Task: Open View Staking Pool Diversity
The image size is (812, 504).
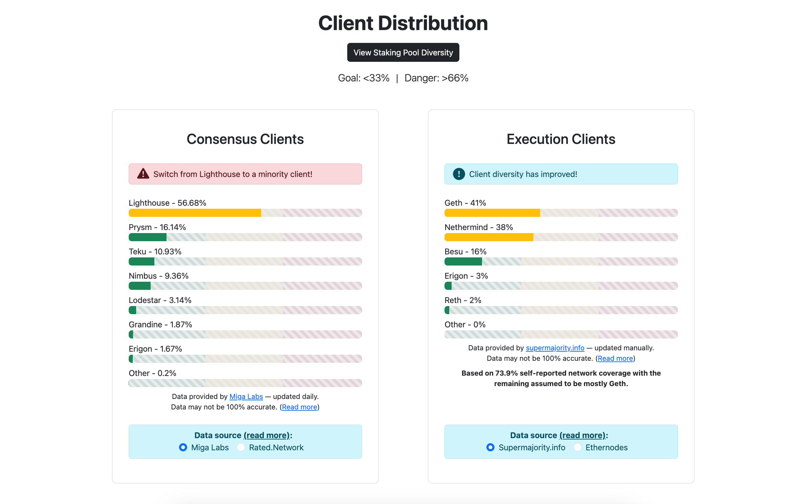Action: (x=403, y=52)
